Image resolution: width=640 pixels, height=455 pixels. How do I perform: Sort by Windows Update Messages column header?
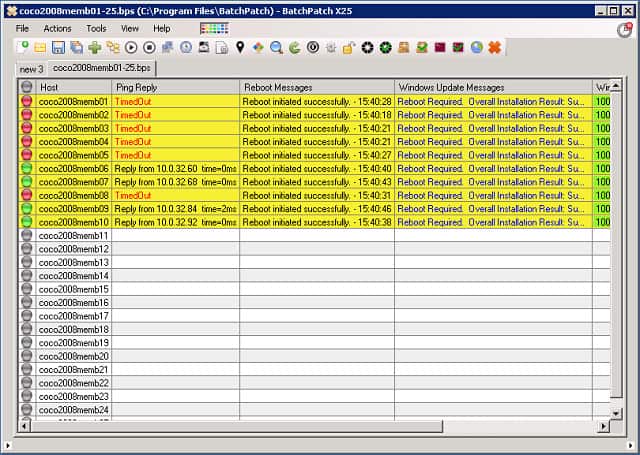pos(493,87)
